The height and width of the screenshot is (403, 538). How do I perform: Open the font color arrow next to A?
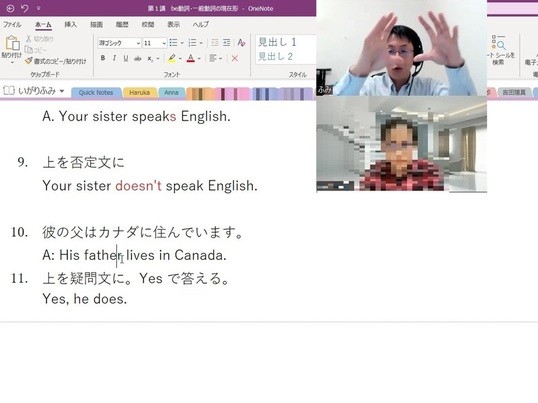pyautogui.click(x=199, y=59)
